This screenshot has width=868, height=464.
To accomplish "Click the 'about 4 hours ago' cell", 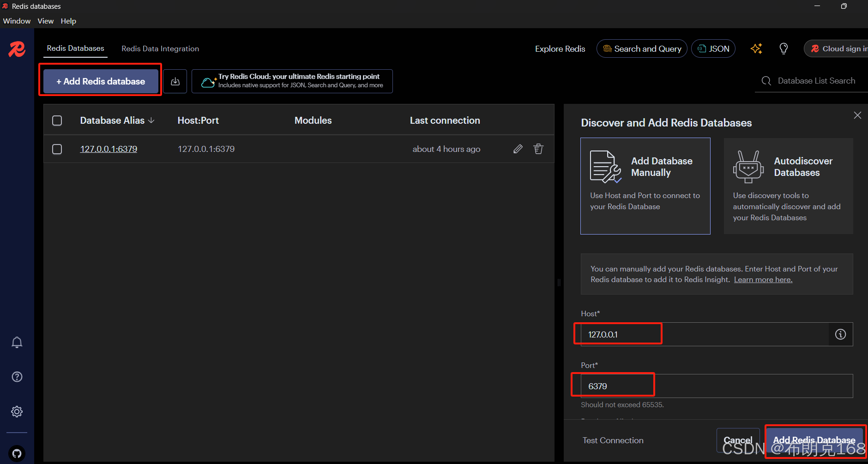I will tap(446, 149).
